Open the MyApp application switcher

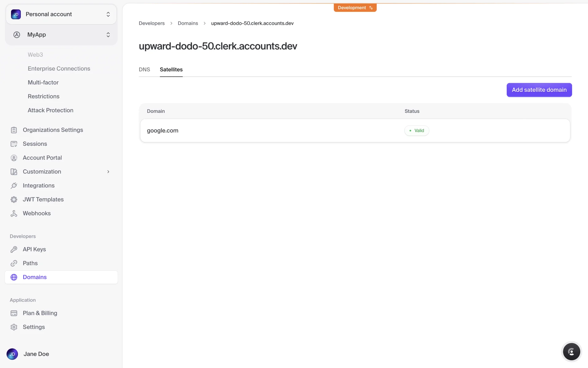pyautogui.click(x=61, y=35)
